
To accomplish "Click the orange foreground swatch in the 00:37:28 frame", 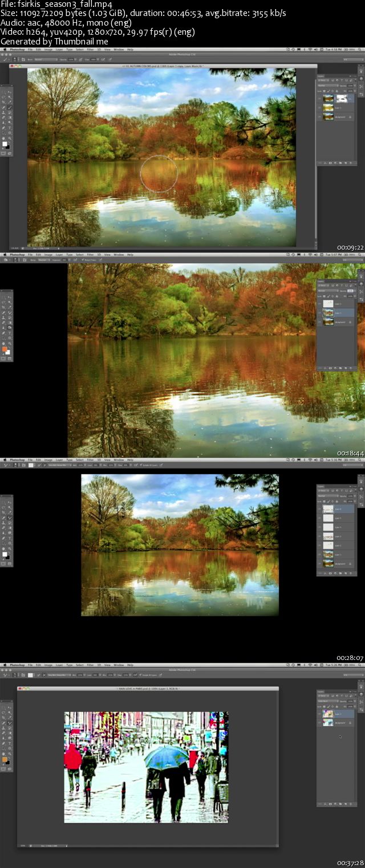I will tap(4, 760).
